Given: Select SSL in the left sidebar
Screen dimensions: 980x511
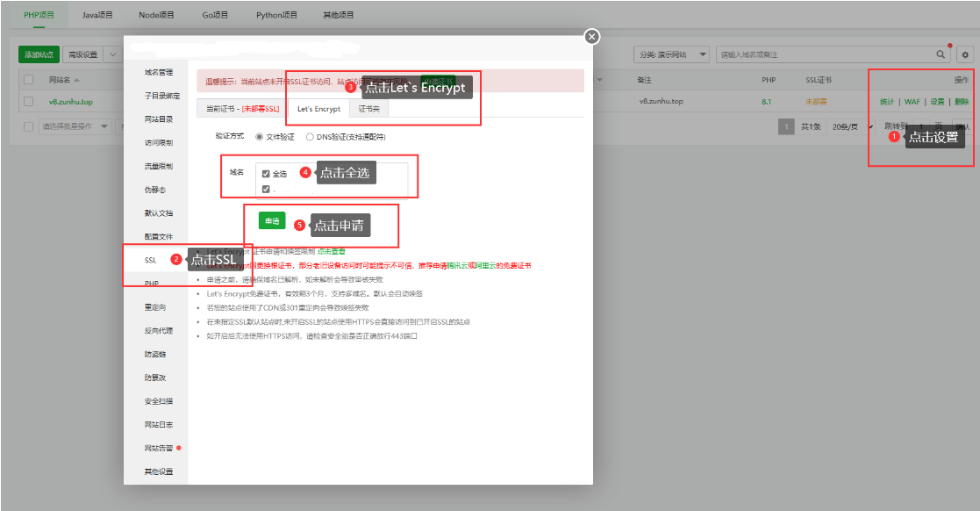Looking at the screenshot, I should tap(151, 260).
